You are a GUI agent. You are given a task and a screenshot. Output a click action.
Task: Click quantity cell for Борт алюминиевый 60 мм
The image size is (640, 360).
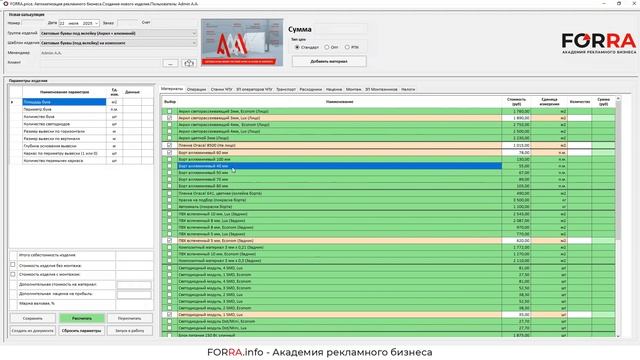point(580,153)
